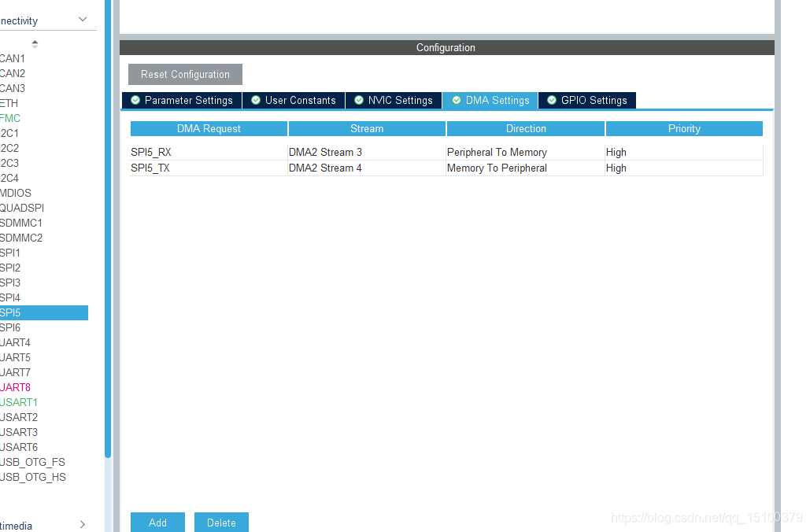Go to the GPIO Settings tab
Screen dimensions: 810x532
click(587, 100)
